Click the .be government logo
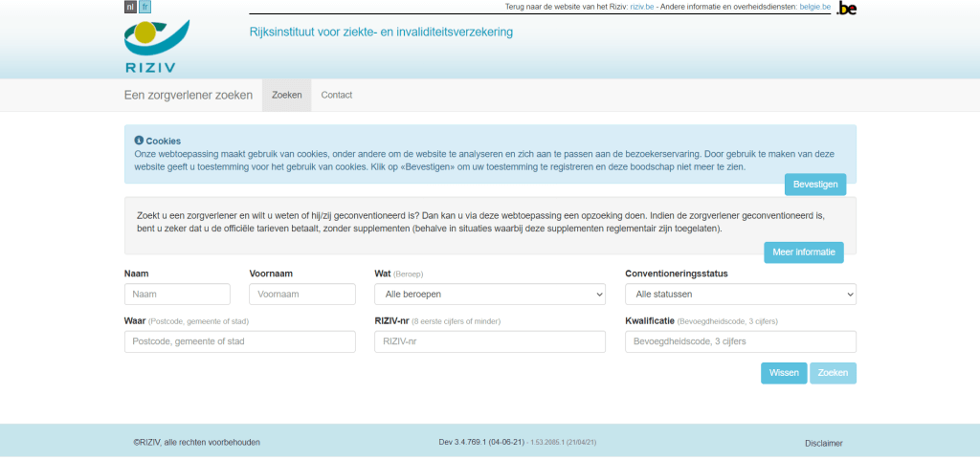 [x=847, y=9]
